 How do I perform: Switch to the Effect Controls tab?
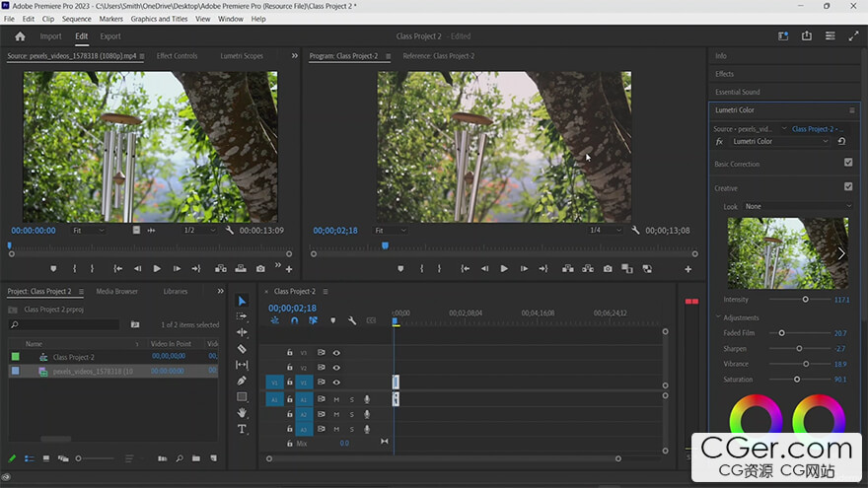coord(177,56)
